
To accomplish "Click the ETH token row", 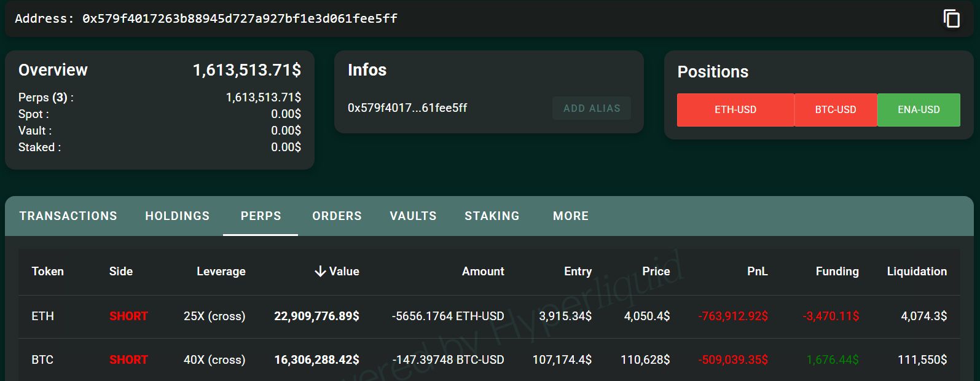I will pos(43,316).
